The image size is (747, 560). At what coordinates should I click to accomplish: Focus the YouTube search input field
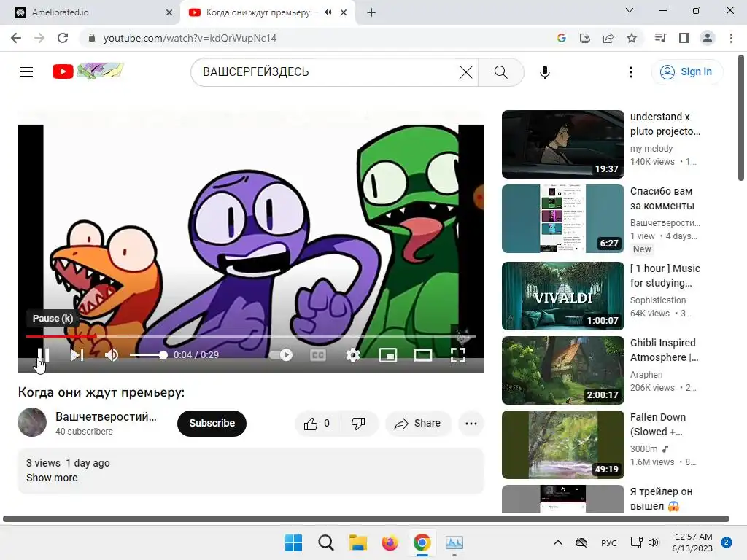tap(329, 72)
